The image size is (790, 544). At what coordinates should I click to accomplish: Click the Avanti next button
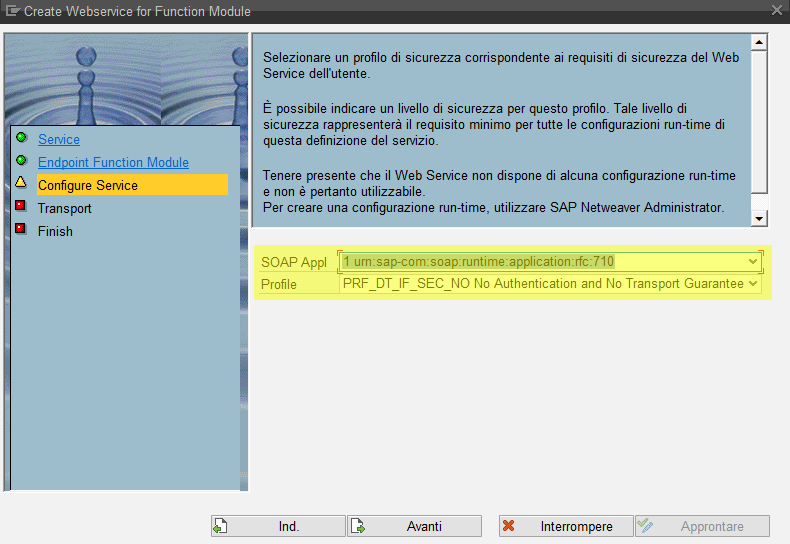pyautogui.click(x=415, y=526)
